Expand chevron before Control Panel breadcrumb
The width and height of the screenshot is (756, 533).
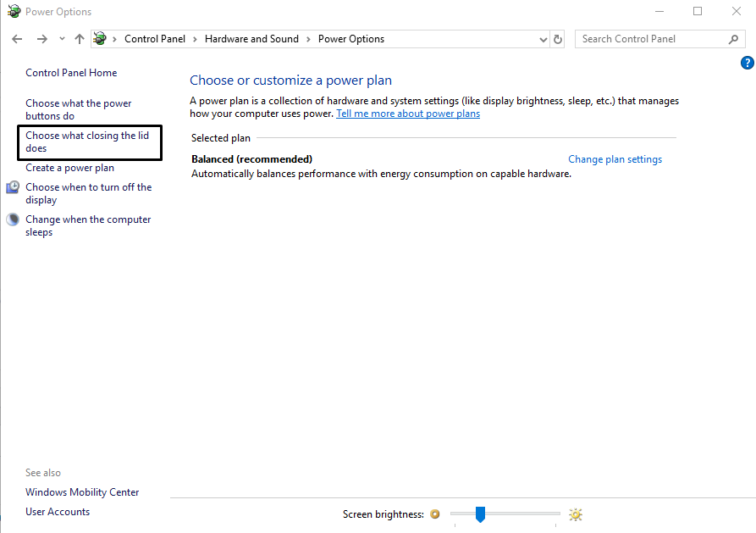(x=115, y=40)
